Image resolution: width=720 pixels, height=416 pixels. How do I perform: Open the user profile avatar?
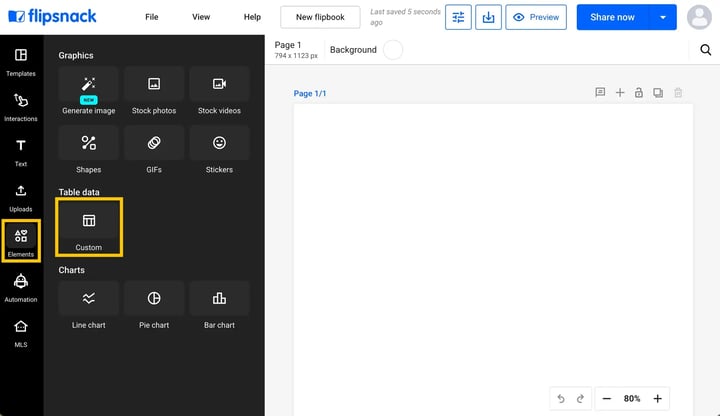click(699, 17)
